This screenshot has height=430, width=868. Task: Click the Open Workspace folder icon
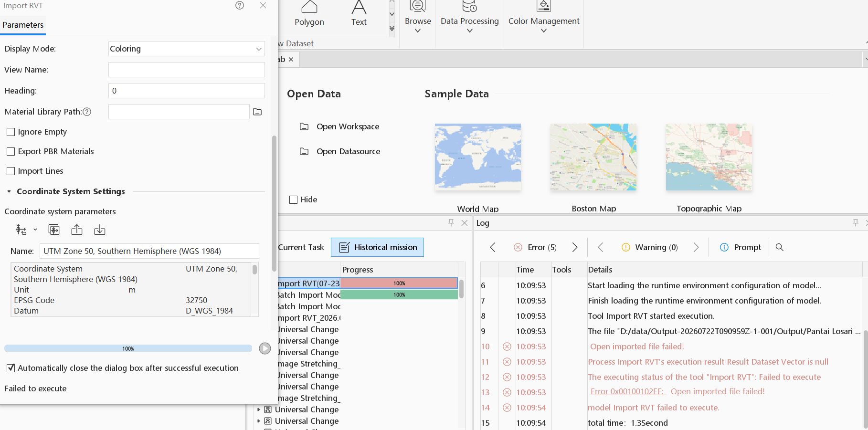click(304, 126)
